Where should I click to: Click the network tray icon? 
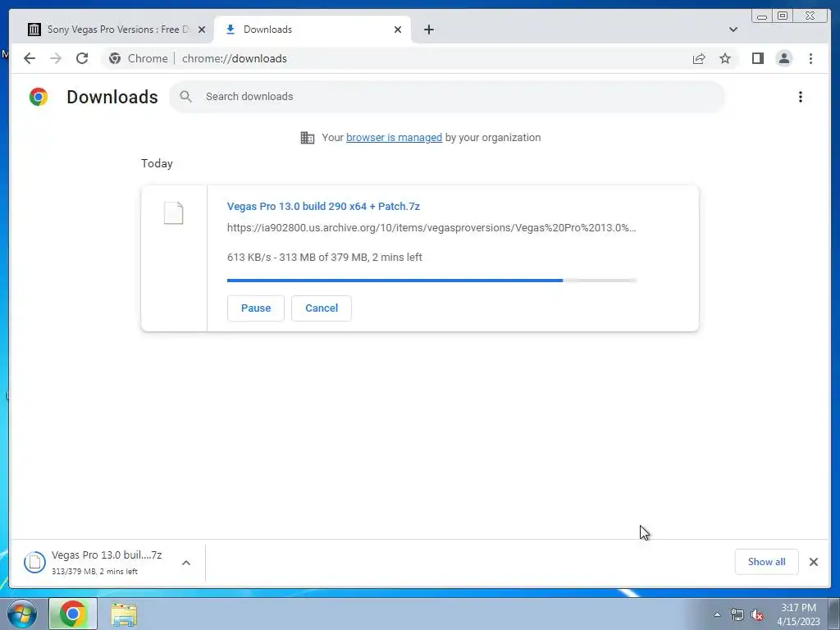(737, 614)
